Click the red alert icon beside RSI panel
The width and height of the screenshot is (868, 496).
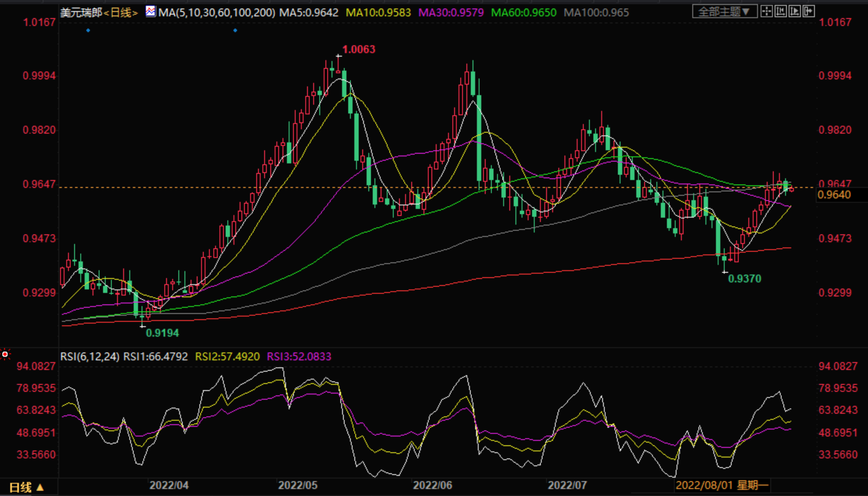coord(5,354)
